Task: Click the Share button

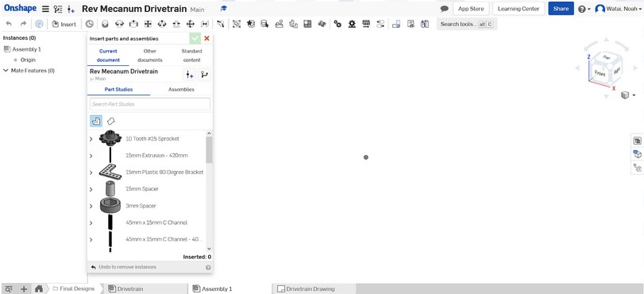Action: [561, 9]
